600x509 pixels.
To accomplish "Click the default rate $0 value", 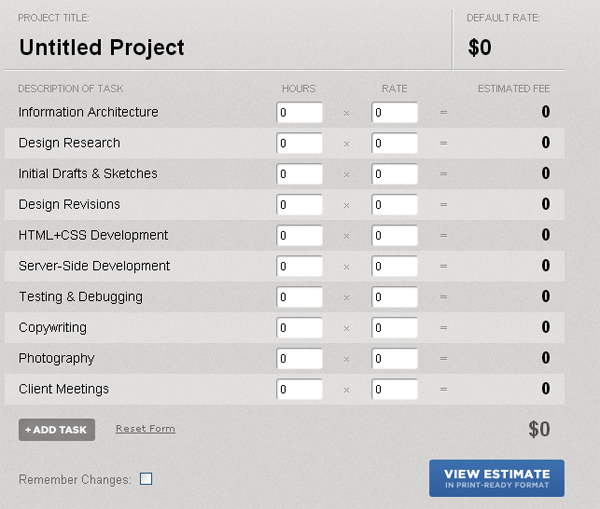I will click(x=481, y=47).
